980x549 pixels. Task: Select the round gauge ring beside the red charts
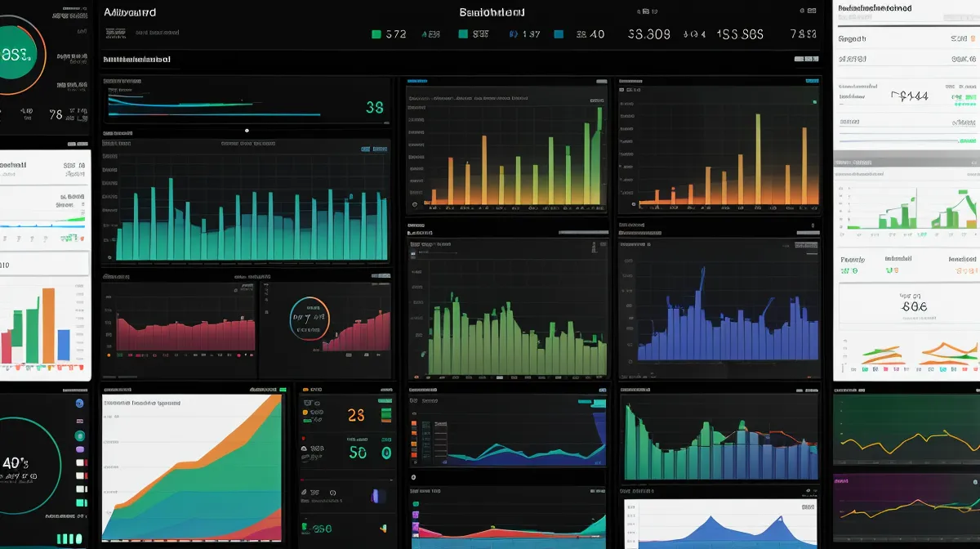coord(310,317)
